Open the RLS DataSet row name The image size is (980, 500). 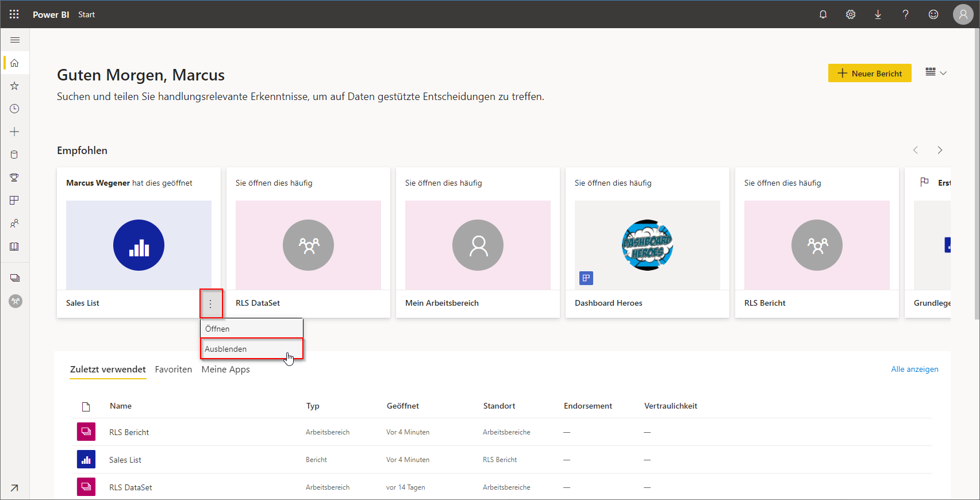[131, 487]
